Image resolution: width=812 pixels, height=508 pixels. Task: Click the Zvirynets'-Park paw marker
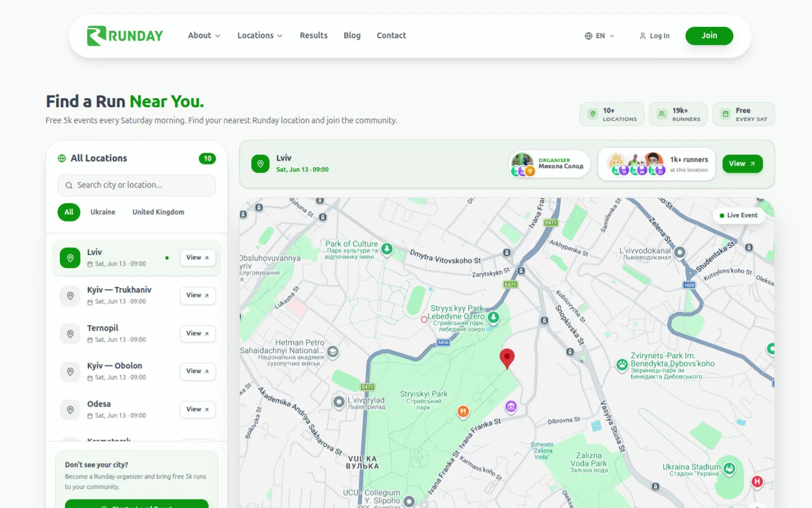(x=622, y=365)
